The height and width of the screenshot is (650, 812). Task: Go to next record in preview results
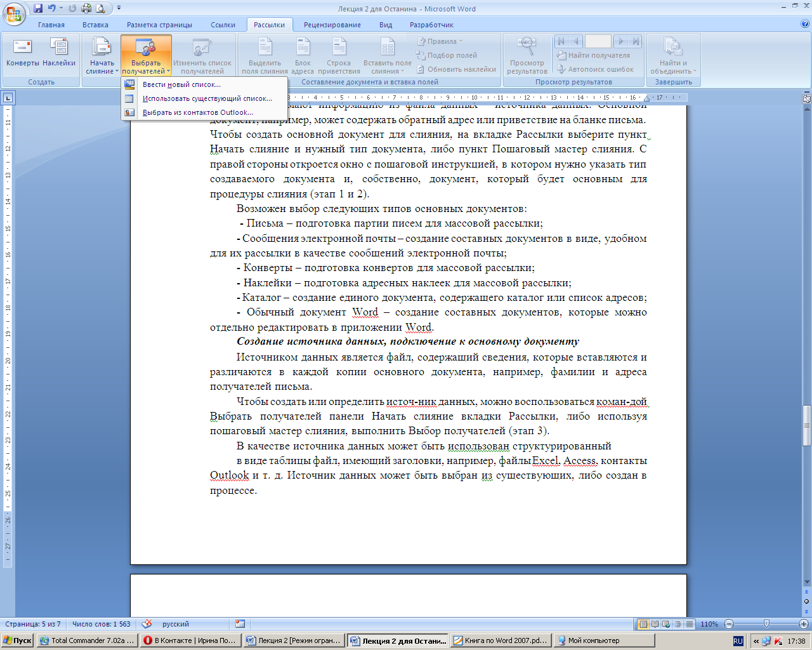[621, 41]
